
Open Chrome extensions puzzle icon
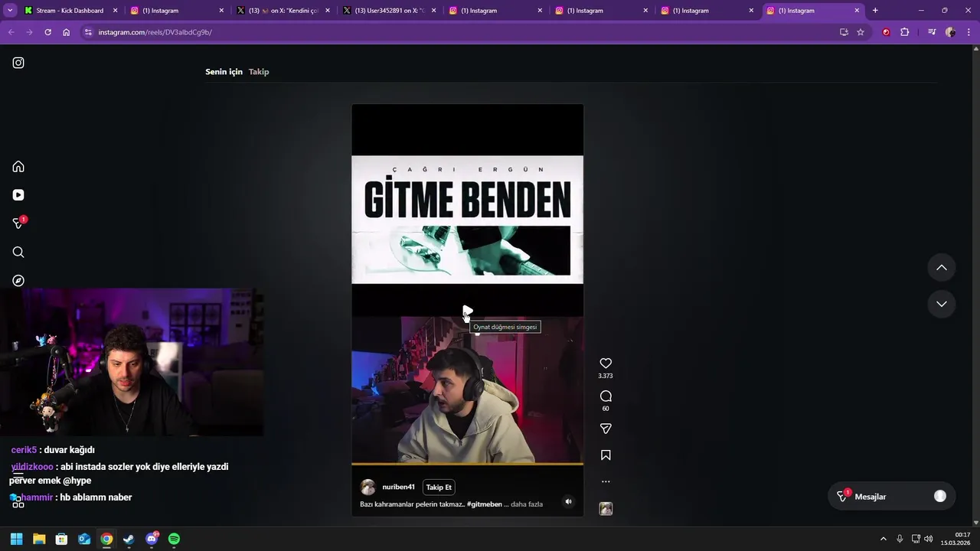905,32
